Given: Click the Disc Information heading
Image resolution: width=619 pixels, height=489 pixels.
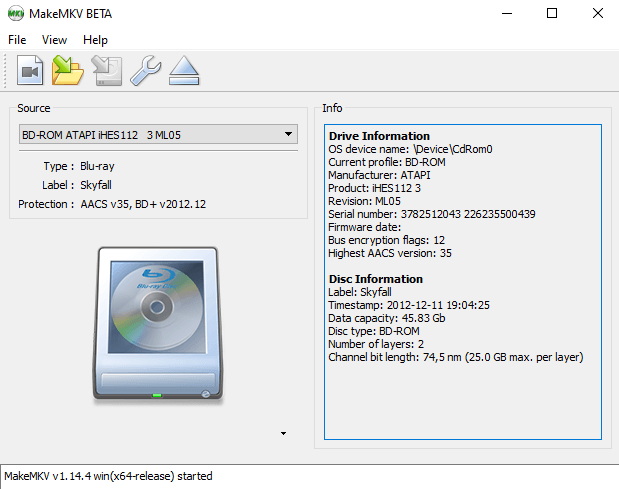Looking at the screenshot, I should (x=375, y=279).
